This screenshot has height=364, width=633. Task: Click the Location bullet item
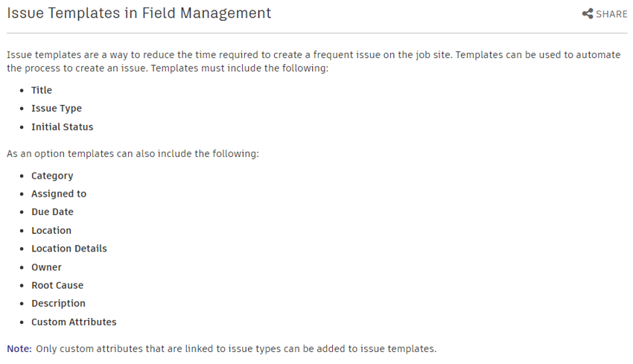click(51, 231)
